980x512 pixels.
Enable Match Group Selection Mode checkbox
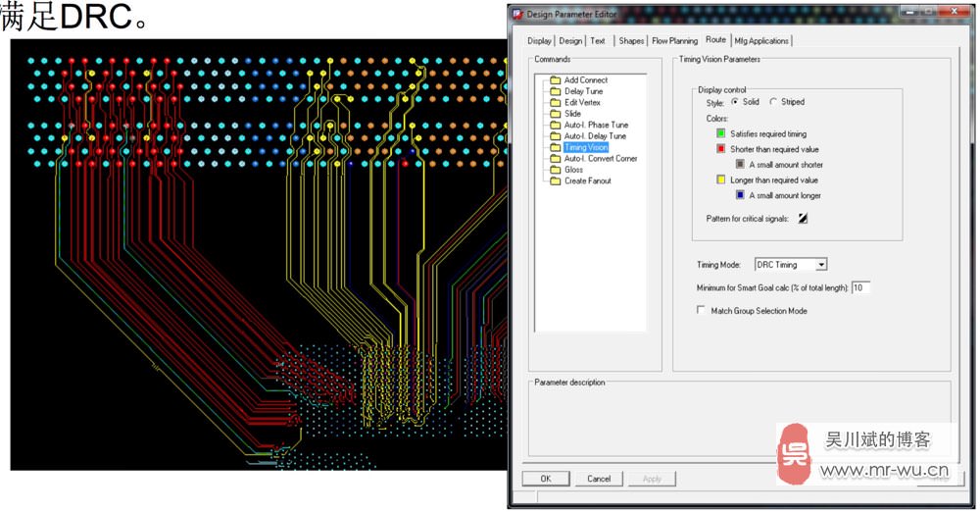[x=701, y=311]
